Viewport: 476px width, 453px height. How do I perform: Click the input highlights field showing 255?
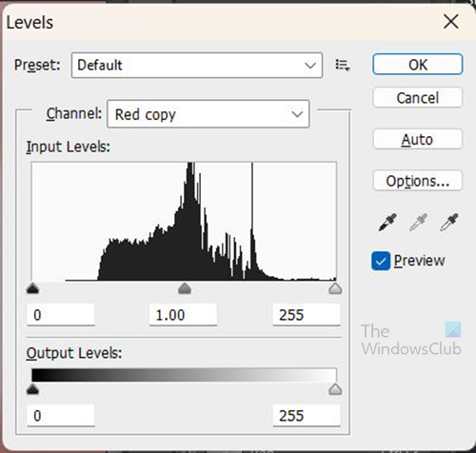coord(307,315)
